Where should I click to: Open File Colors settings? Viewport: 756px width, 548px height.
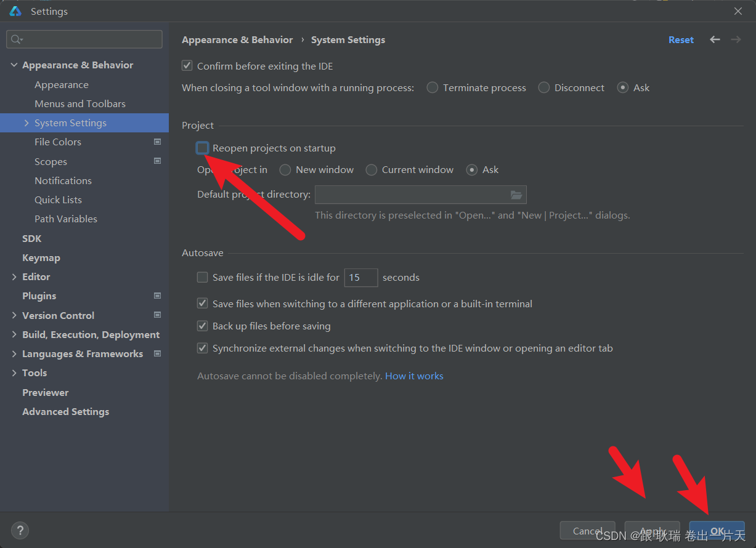click(58, 142)
